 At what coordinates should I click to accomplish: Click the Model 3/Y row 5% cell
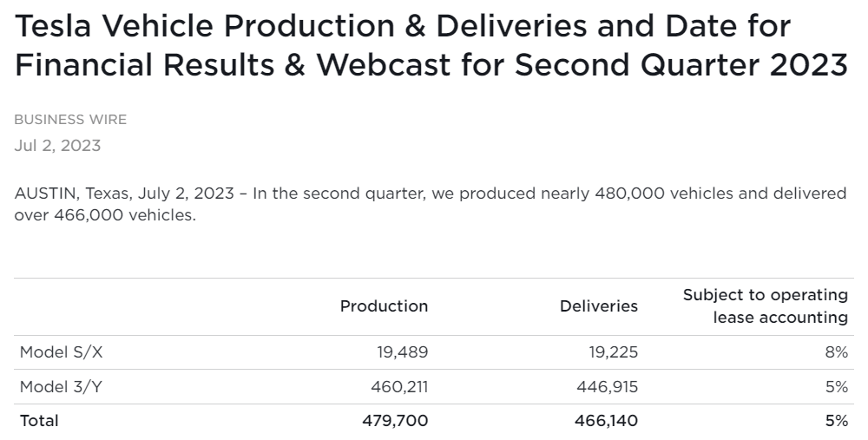(837, 387)
